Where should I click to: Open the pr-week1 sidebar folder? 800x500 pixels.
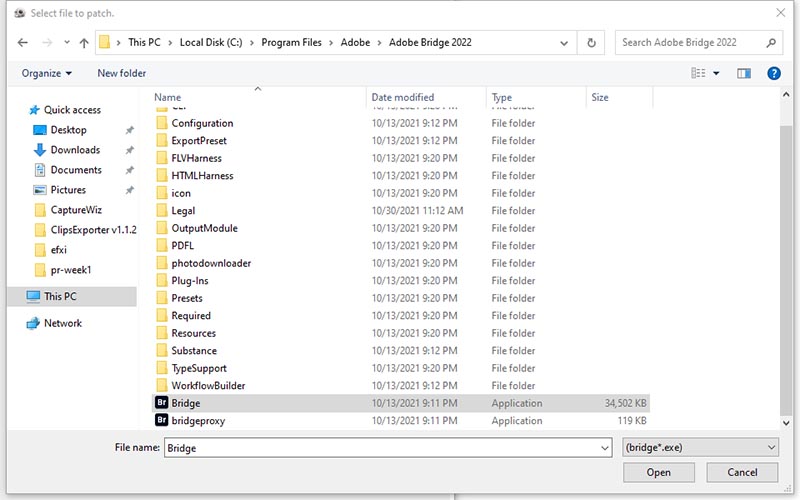(x=70, y=270)
